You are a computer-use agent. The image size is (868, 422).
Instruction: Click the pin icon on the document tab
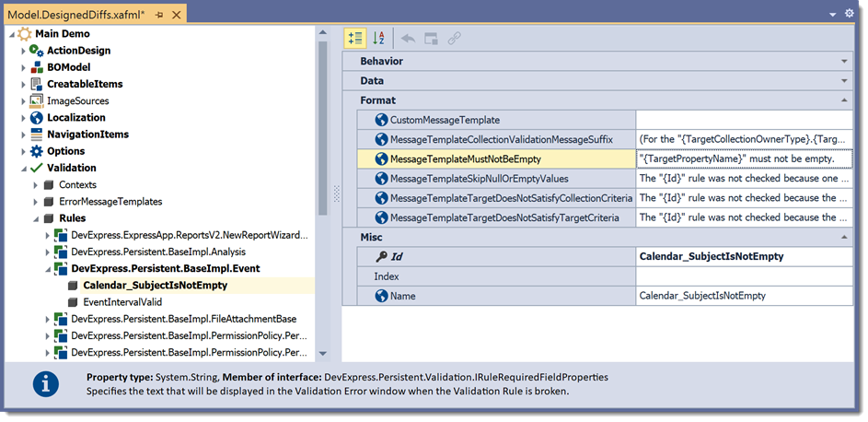point(159,15)
